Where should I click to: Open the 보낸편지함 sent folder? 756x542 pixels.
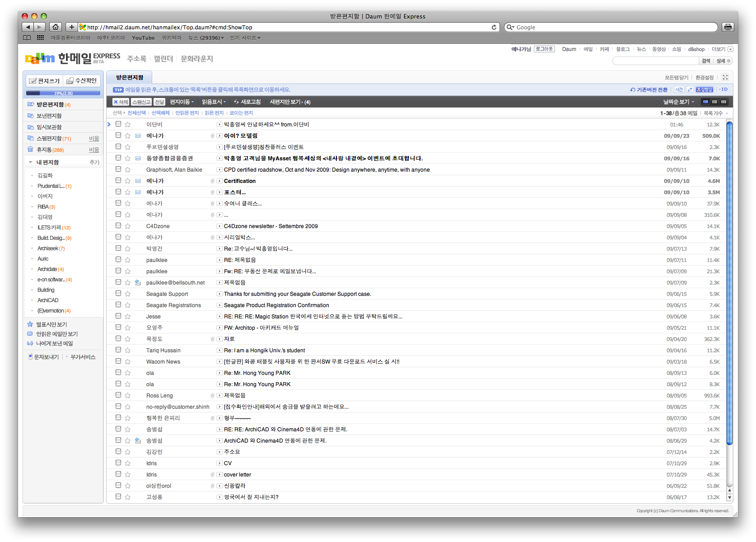coord(49,116)
